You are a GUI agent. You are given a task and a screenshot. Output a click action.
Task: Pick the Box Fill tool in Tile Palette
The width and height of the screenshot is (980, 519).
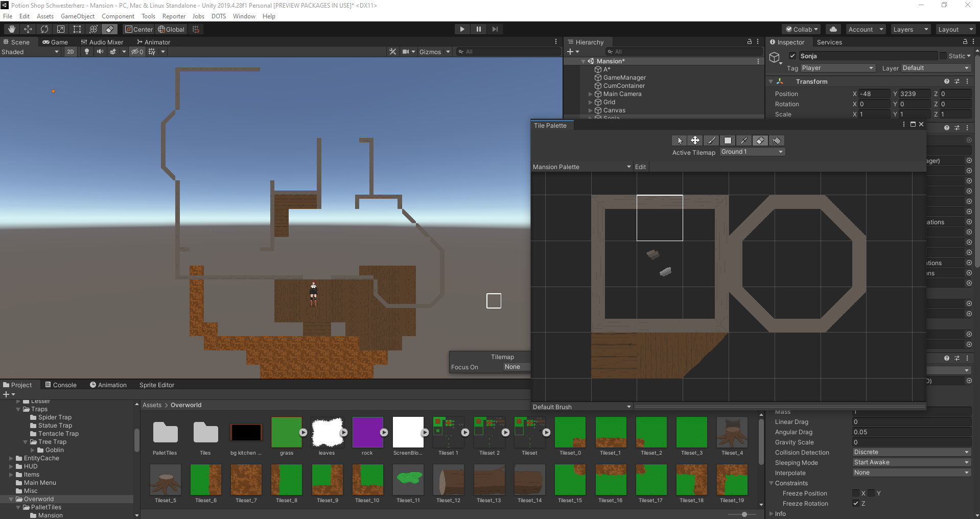(728, 140)
